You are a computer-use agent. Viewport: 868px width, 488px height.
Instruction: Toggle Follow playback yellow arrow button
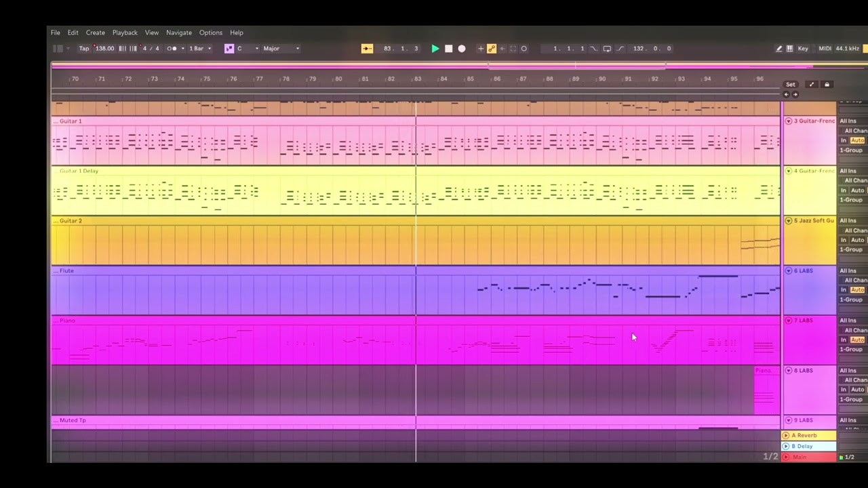367,49
